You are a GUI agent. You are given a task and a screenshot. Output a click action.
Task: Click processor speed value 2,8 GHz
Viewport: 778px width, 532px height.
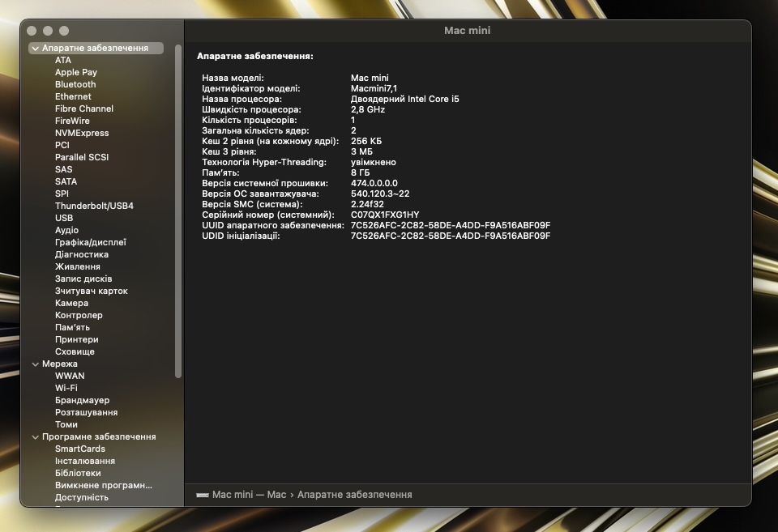(x=368, y=109)
